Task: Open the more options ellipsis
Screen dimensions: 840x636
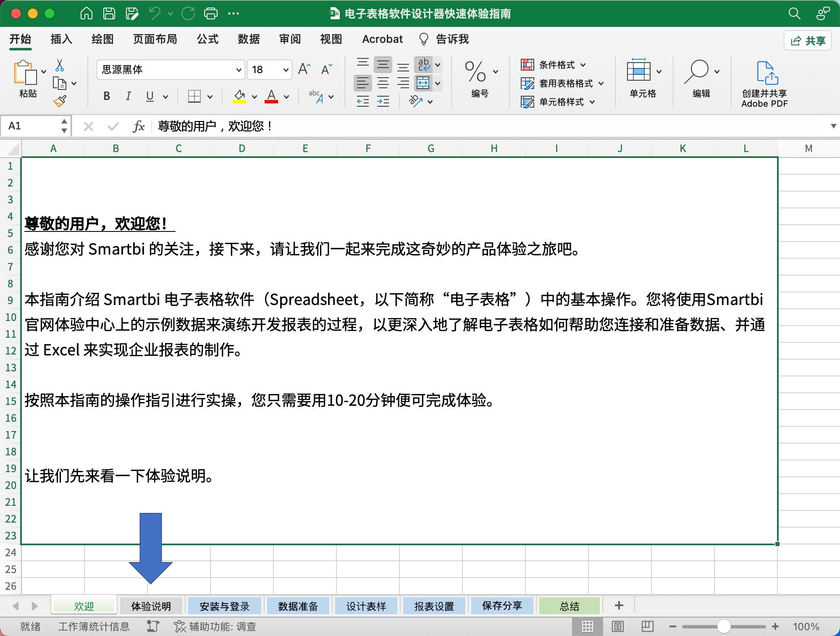Action: pos(234,13)
